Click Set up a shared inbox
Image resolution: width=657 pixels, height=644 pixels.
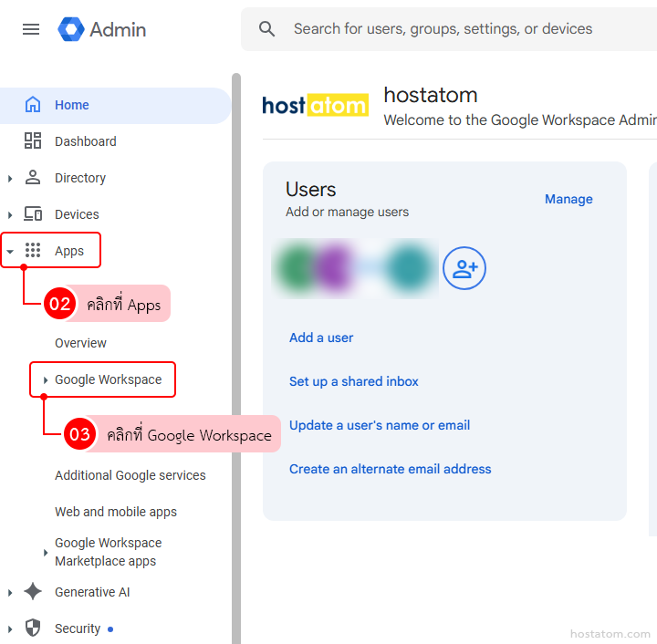(x=354, y=381)
